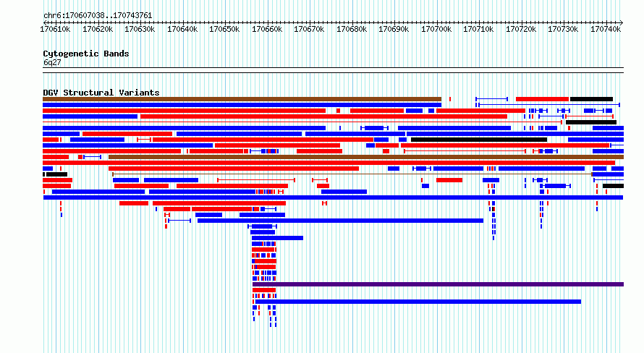Click the 170650k ruler label
The width and height of the screenshot is (644, 353).
coord(224,29)
